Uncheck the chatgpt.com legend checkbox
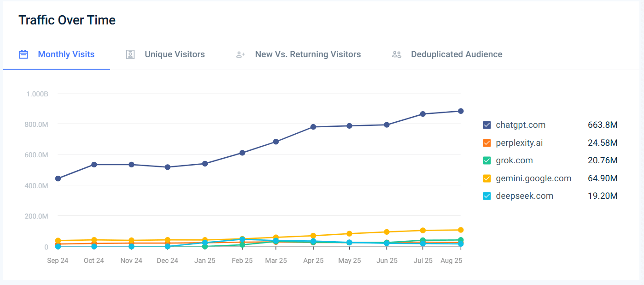644x285 pixels. point(487,125)
